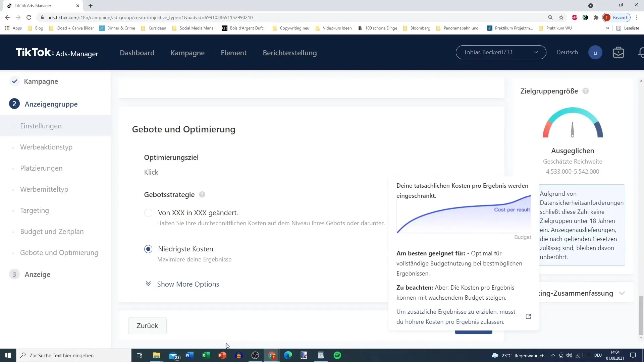Click the Gebotsstrategie help question mark icon

(202, 195)
